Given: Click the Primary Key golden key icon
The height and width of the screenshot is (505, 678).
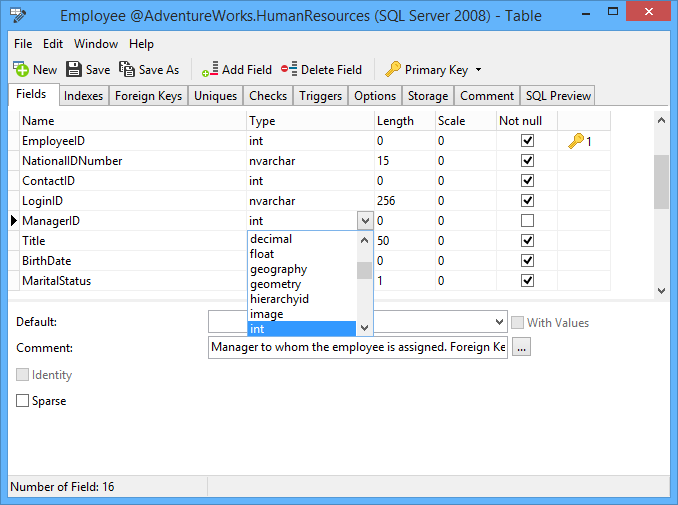Looking at the screenshot, I should point(393,69).
